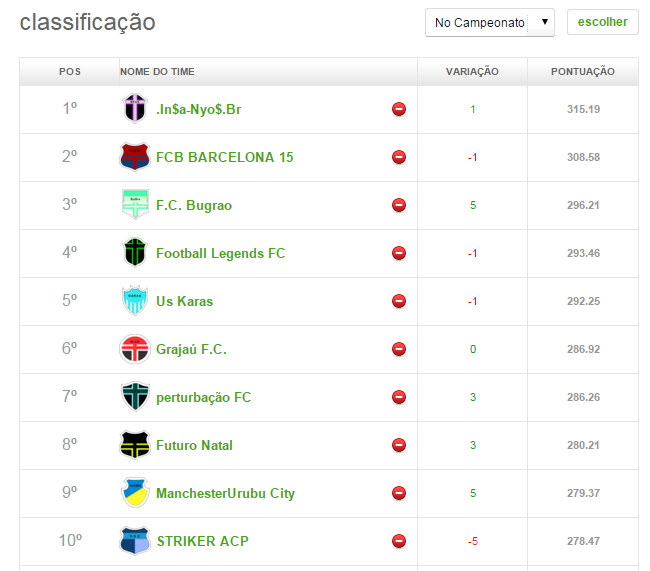Click the Grajaú F.C. team crest
The image size is (650, 571).
click(134, 349)
